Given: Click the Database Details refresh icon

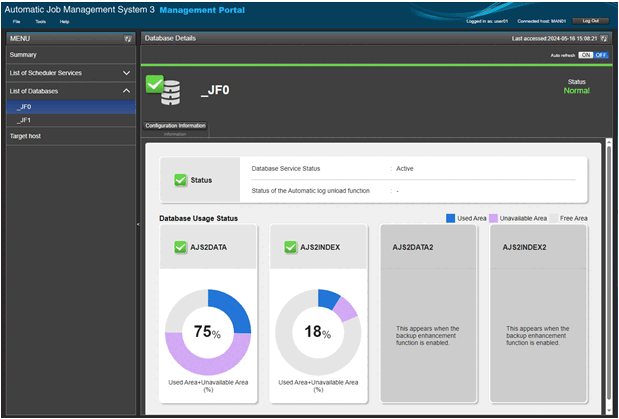Looking at the screenshot, I should (x=605, y=38).
